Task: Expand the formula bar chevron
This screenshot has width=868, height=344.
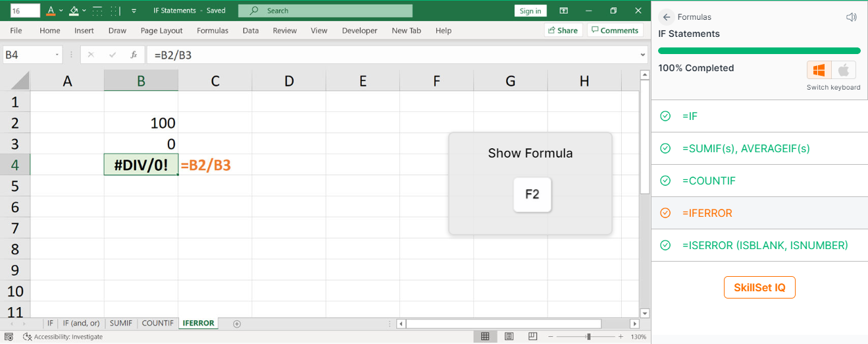Action: pyautogui.click(x=643, y=55)
